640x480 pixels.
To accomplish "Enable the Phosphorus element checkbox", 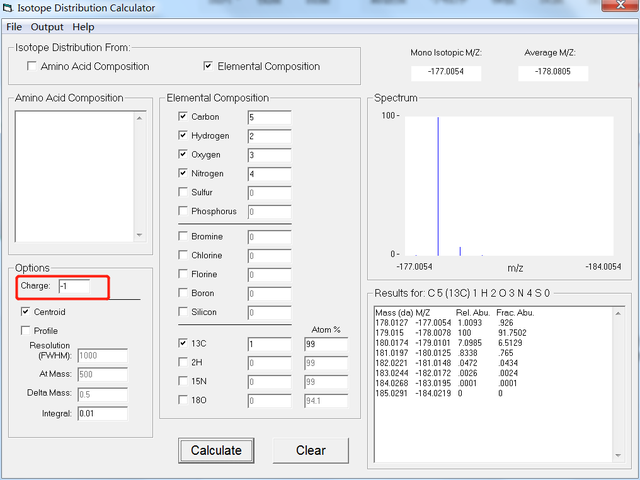I will tap(182, 211).
